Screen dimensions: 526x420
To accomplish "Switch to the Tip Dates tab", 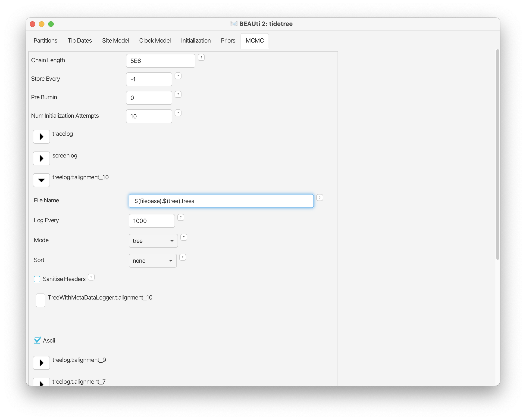I will 80,40.
